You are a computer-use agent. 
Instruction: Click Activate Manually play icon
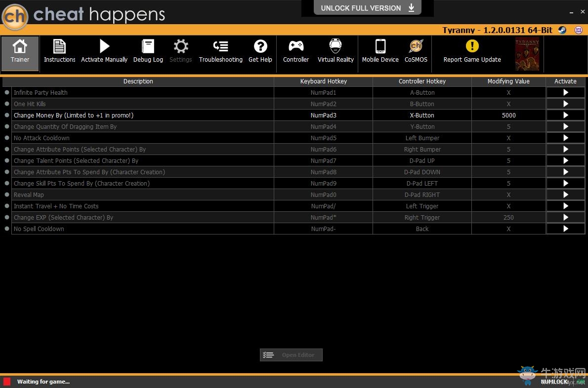coord(104,46)
